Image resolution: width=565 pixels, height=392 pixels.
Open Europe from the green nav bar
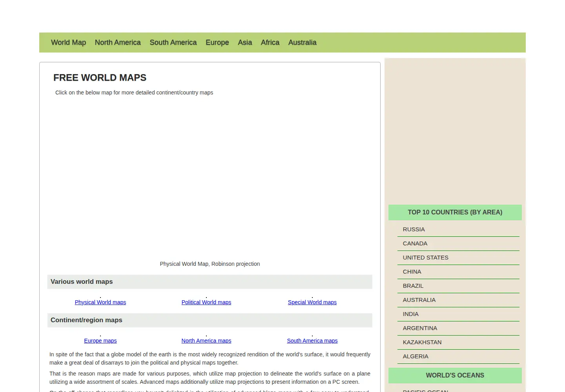(217, 42)
